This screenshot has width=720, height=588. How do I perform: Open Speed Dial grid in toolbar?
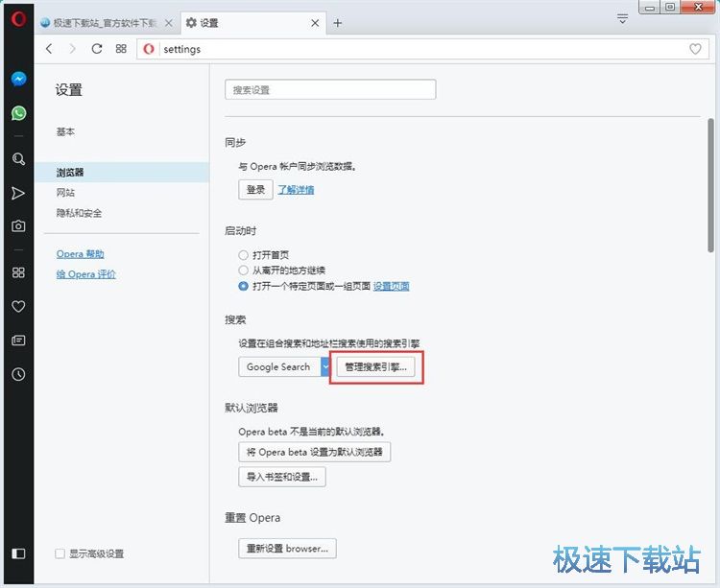tap(121, 49)
